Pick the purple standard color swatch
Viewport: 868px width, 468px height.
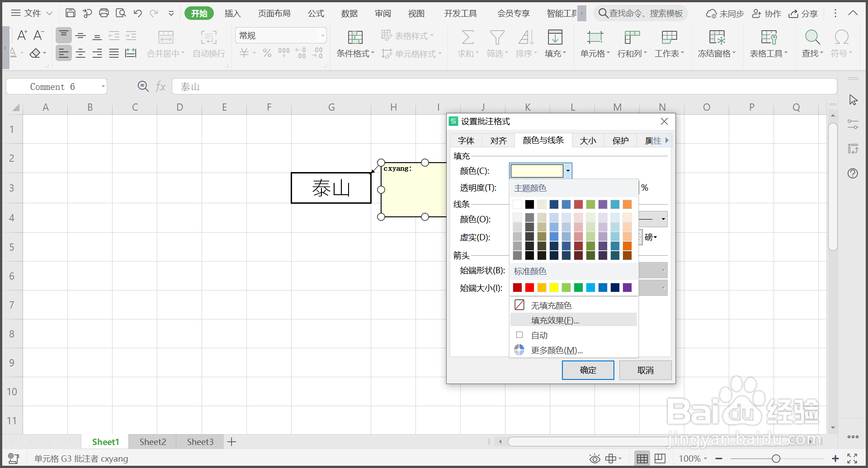coord(627,287)
